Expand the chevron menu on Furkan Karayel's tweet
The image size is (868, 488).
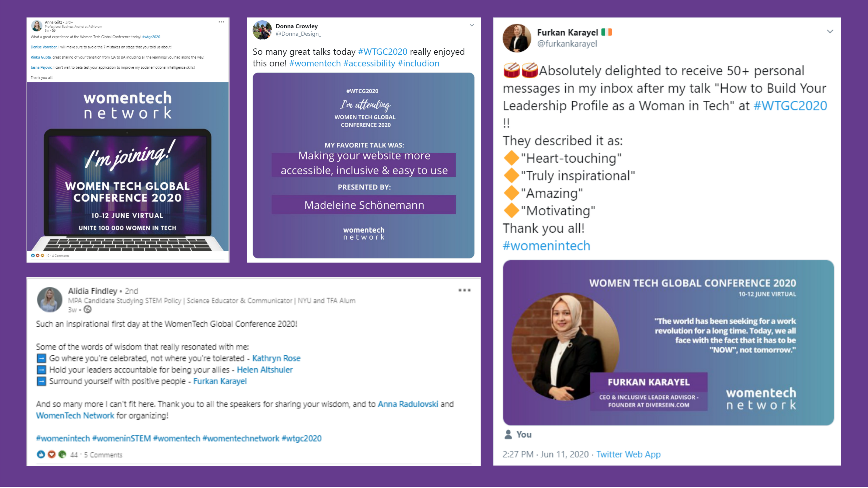click(x=830, y=31)
